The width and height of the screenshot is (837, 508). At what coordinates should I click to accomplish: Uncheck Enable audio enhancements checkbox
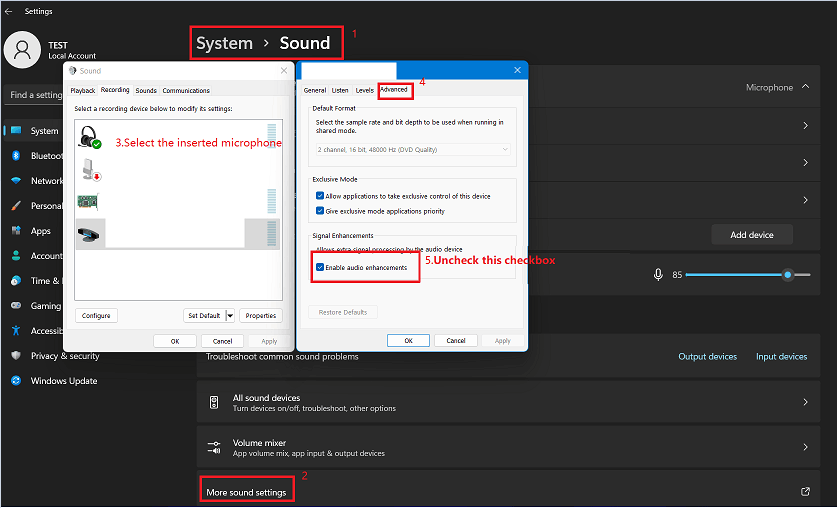(320, 267)
